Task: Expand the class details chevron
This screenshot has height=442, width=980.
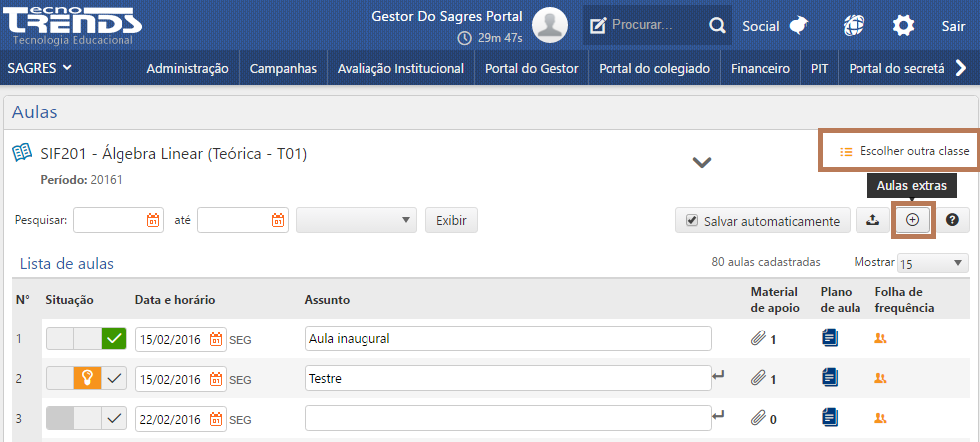Action: [x=702, y=162]
